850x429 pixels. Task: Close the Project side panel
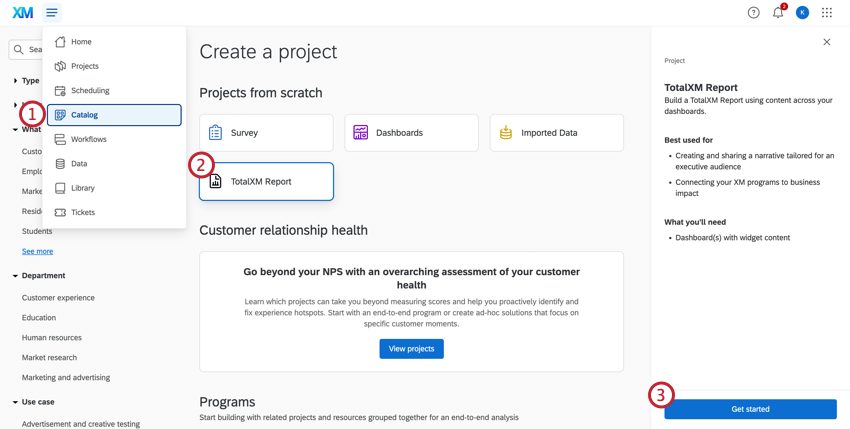827,42
